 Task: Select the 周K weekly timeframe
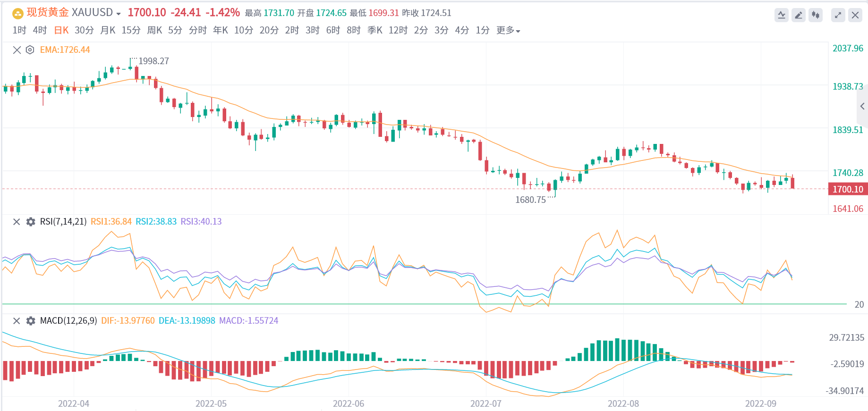(154, 31)
